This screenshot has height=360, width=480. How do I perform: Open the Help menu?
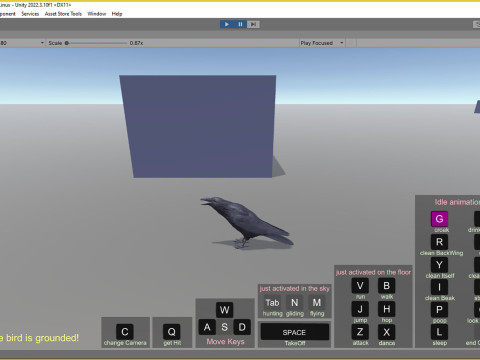[117, 14]
